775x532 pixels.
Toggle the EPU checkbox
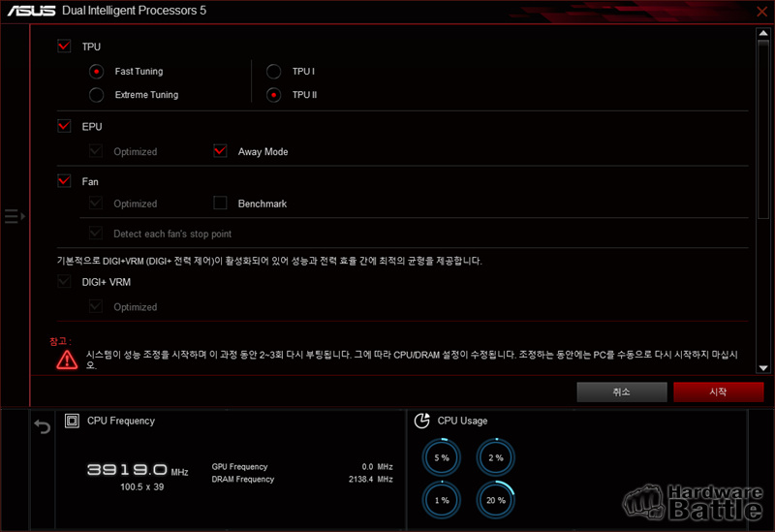(64, 126)
